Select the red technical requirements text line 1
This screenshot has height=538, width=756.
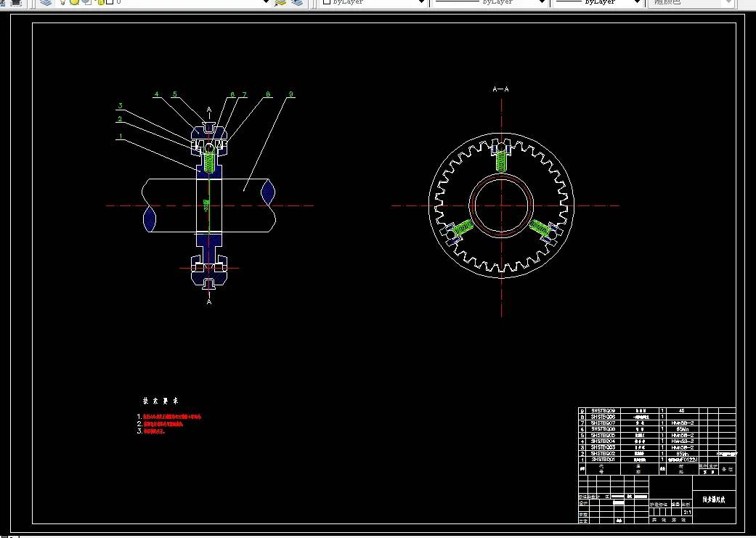[172, 417]
